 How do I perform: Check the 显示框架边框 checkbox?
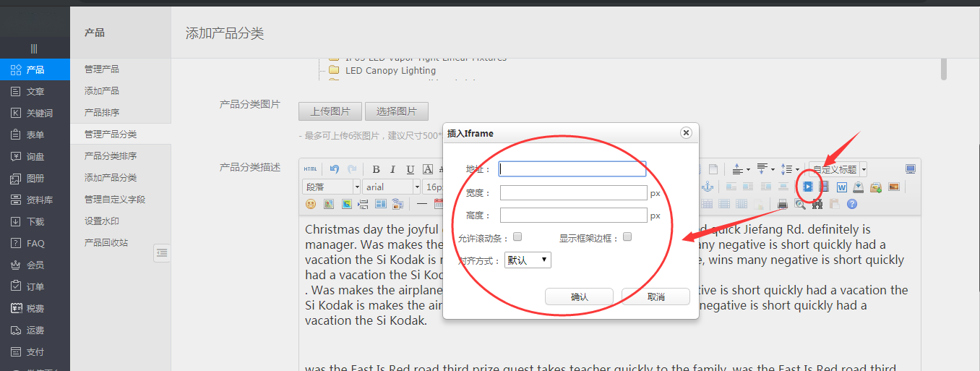click(627, 236)
